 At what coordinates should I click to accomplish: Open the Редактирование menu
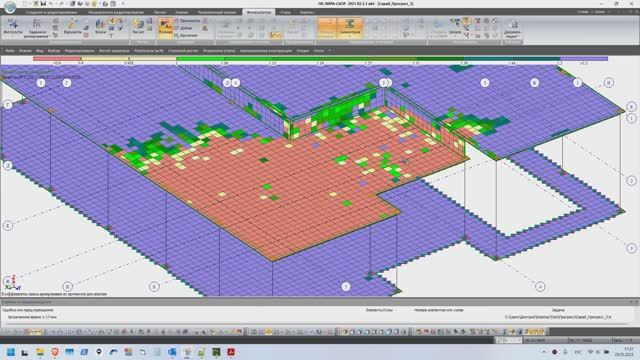coord(80,51)
